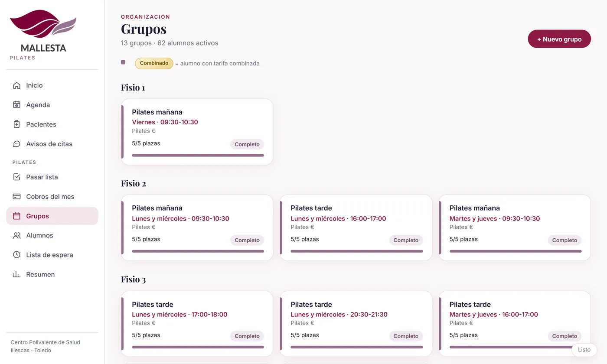Click Completo badge on Viernes 09:30-10:30 card
This screenshot has height=364, width=607.
[x=247, y=144]
